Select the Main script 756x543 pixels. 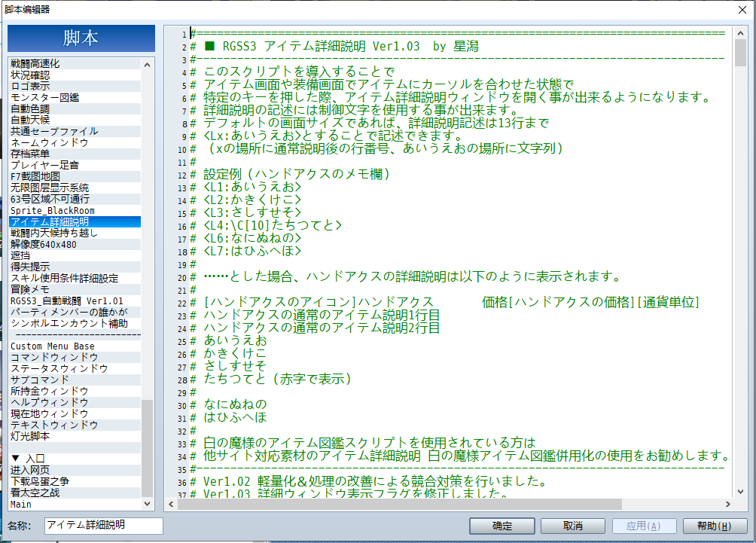pyautogui.click(x=75, y=504)
